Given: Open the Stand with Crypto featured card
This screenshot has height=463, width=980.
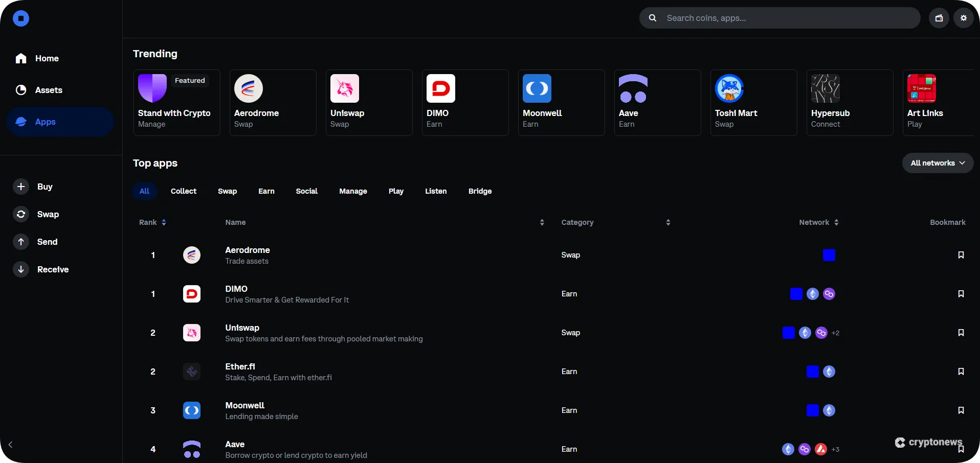Looking at the screenshot, I should point(176,102).
